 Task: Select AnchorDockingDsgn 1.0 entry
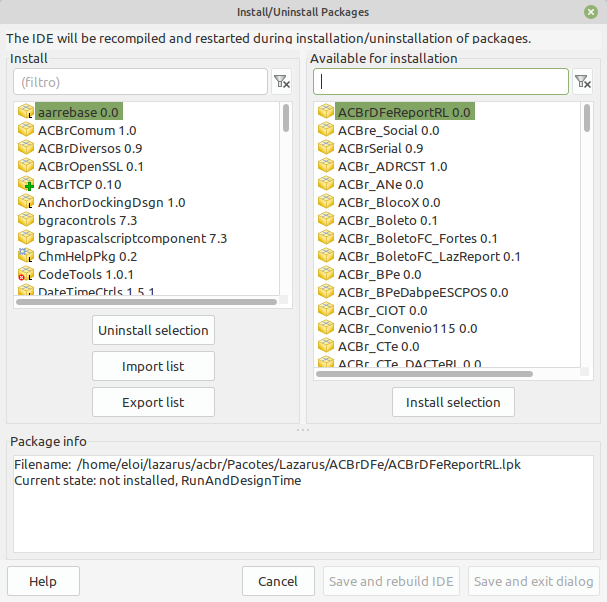click(112, 202)
